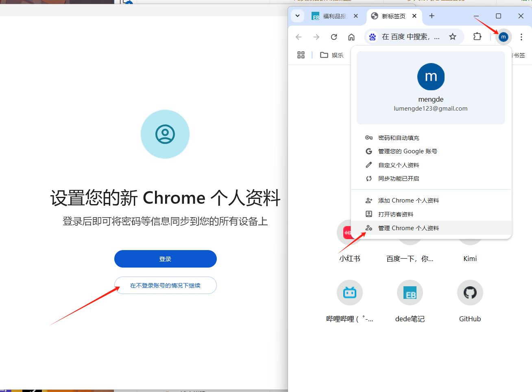The height and width of the screenshot is (392, 532).
Task: Open the 哔哩哔哩 shortcut
Action: pyautogui.click(x=349, y=292)
